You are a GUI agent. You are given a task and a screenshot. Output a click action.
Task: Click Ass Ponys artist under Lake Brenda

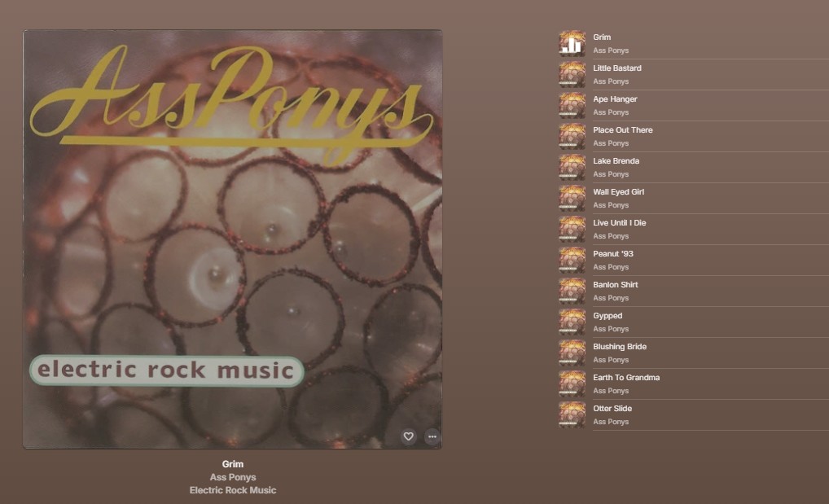pos(611,174)
